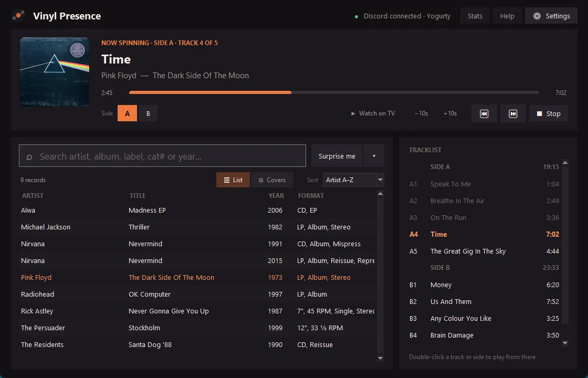Switch to Covers grid view

coord(272,180)
